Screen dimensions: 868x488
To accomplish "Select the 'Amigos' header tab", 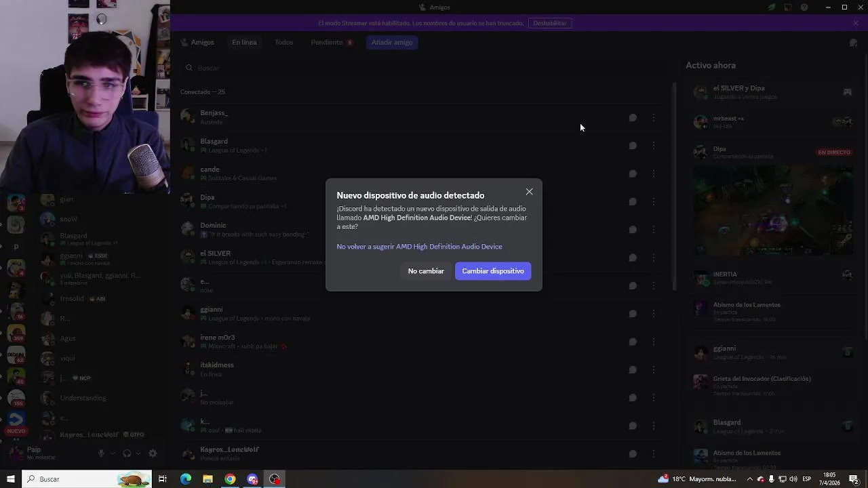I will 197,42.
